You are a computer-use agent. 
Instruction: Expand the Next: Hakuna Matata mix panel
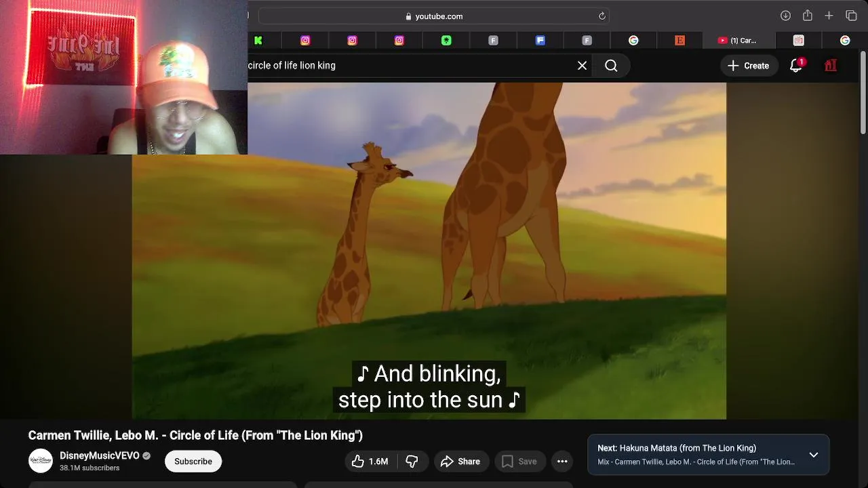coord(814,455)
